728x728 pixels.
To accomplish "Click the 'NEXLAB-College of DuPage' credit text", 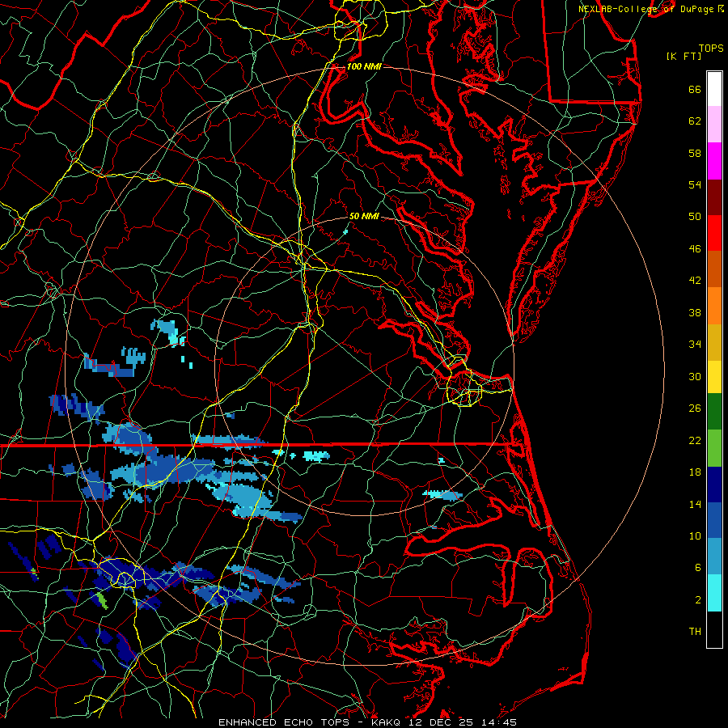I will pos(646,9).
